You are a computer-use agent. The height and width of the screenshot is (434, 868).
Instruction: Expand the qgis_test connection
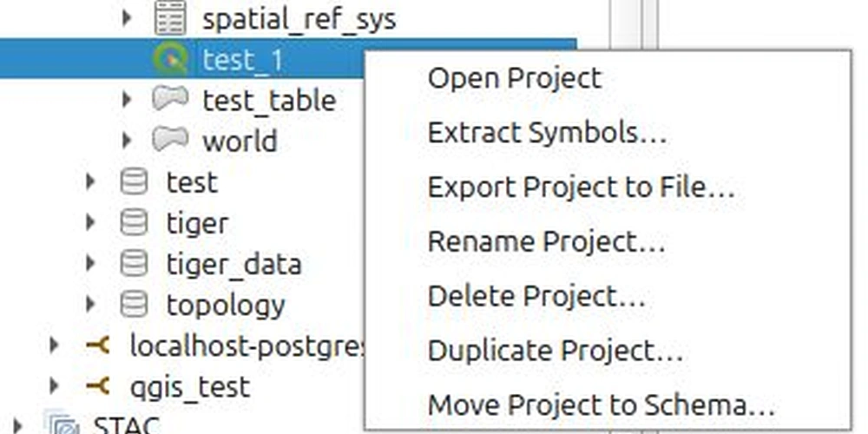[54, 386]
